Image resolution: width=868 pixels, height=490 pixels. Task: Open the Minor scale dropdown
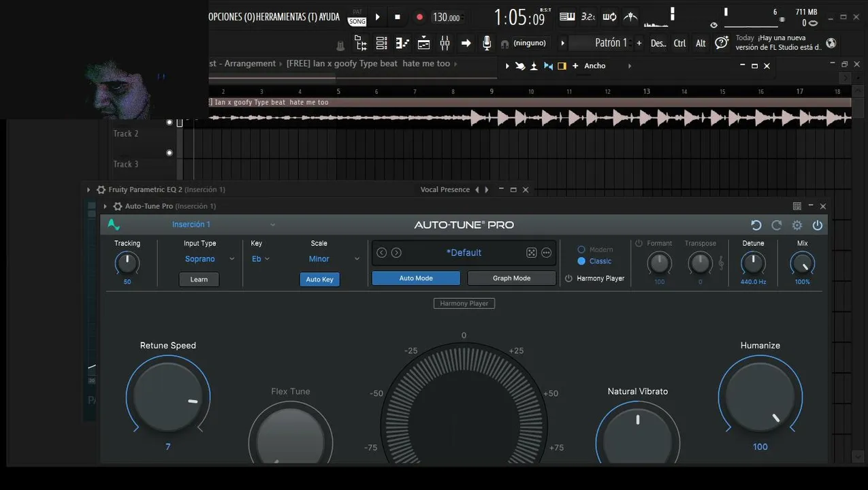[x=334, y=259]
